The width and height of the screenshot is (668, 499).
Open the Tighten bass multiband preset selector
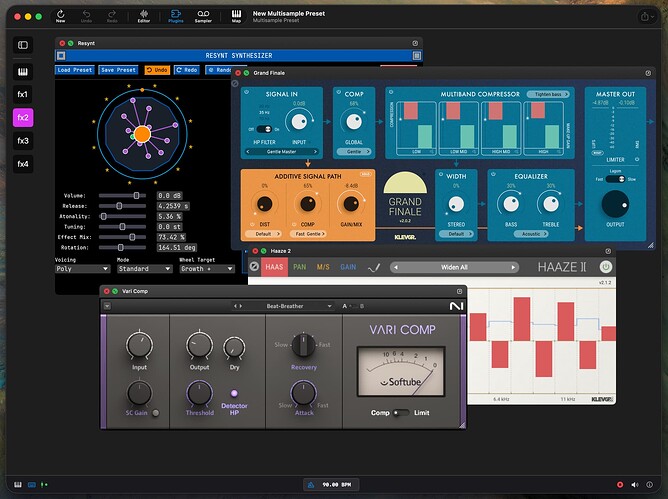tap(548, 94)
